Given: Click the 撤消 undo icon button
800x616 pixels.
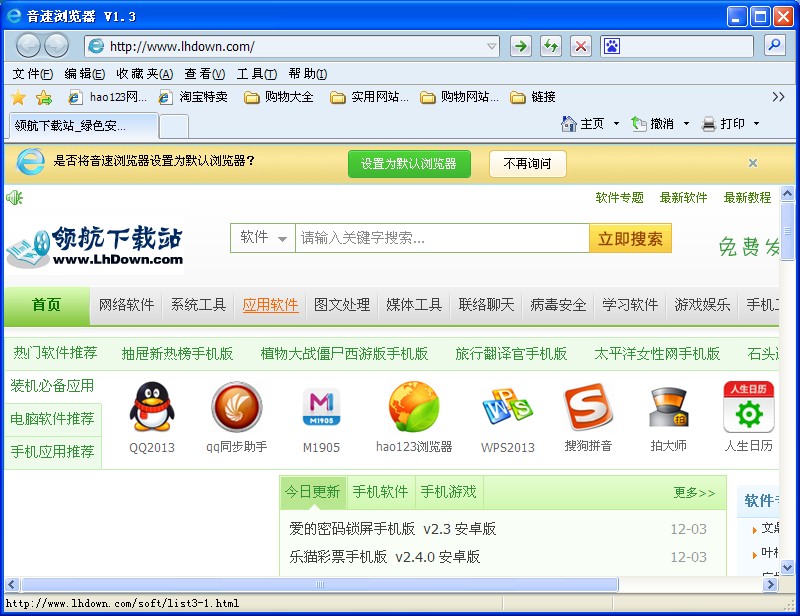Looking at the screenshot, I should [653, 124].
